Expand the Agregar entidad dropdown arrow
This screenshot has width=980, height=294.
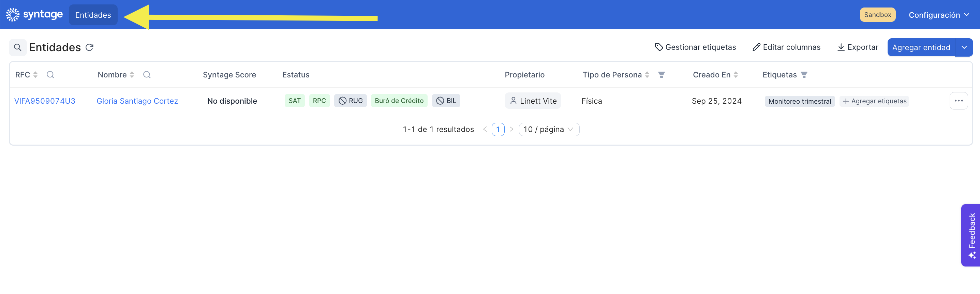964,47
